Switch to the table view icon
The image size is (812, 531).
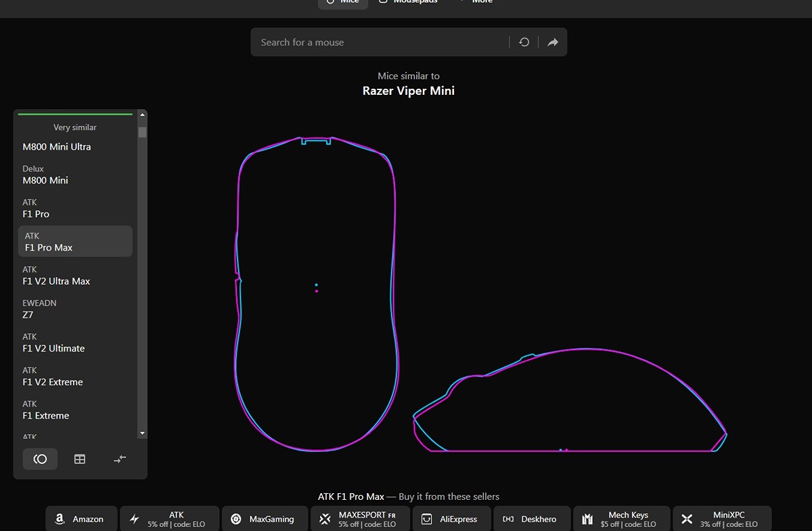point(80,459)
